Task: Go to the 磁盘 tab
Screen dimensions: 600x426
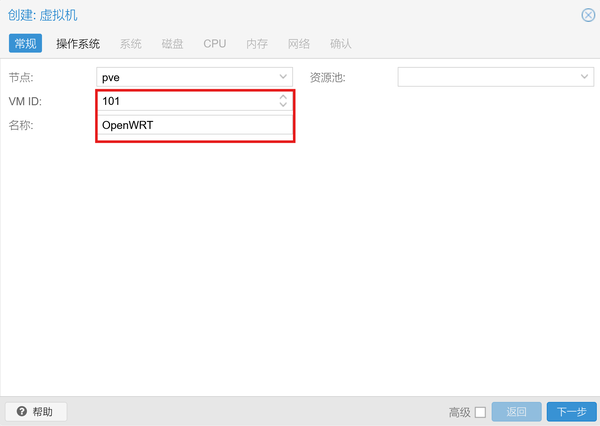Action: [173, 44]
